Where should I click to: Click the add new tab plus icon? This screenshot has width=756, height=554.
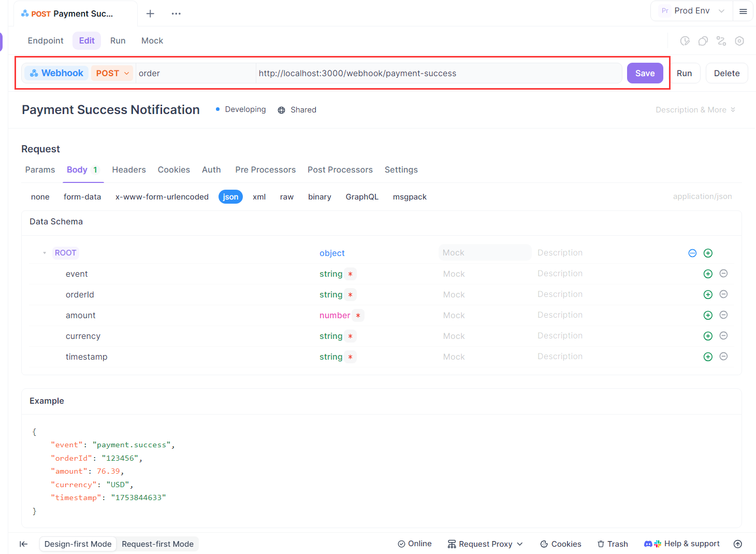point(150,13)
